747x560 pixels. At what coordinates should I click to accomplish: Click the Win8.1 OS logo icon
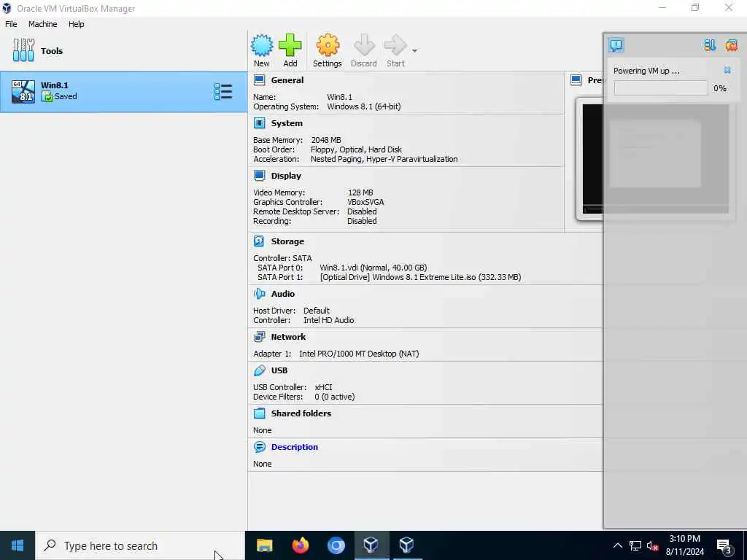coord(23,91)
